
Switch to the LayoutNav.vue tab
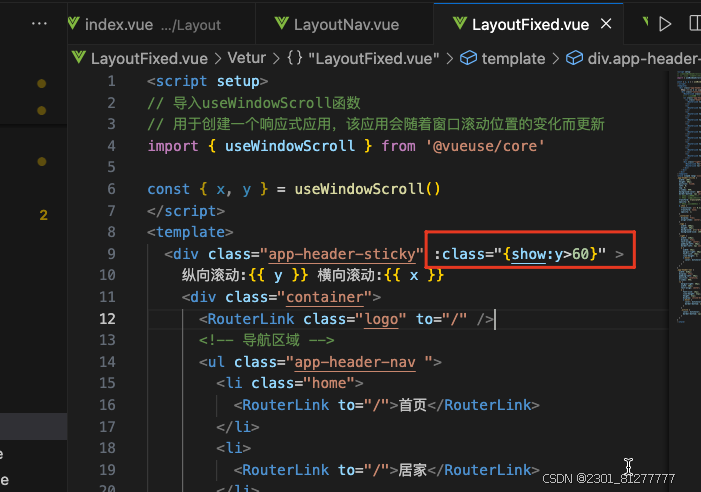click(x=345, y=25)
